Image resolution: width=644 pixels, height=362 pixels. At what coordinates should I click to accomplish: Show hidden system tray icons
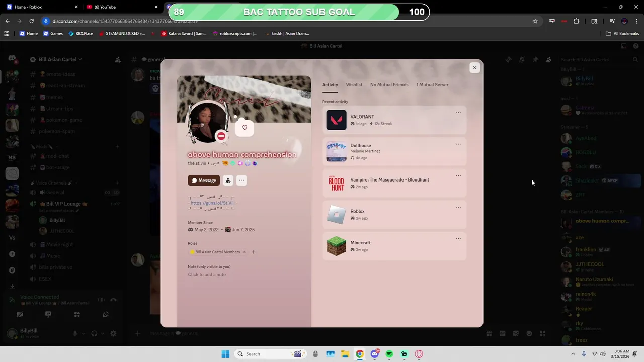pyautogui.click(x=573, y=354)
